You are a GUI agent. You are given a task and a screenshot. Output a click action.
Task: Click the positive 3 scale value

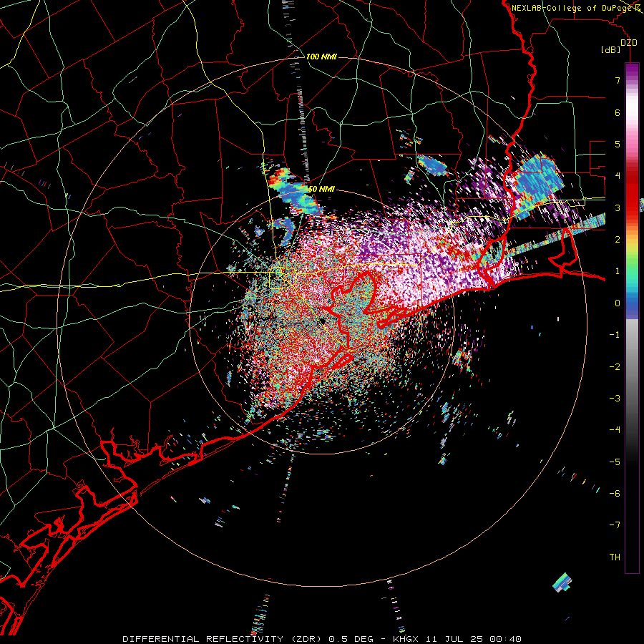coord(618,208)
